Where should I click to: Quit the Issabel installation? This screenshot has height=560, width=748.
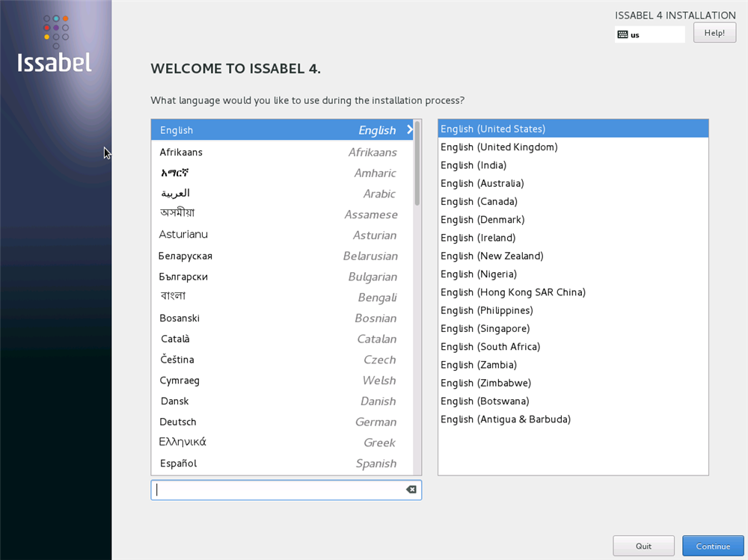click(x=643, y=546)
